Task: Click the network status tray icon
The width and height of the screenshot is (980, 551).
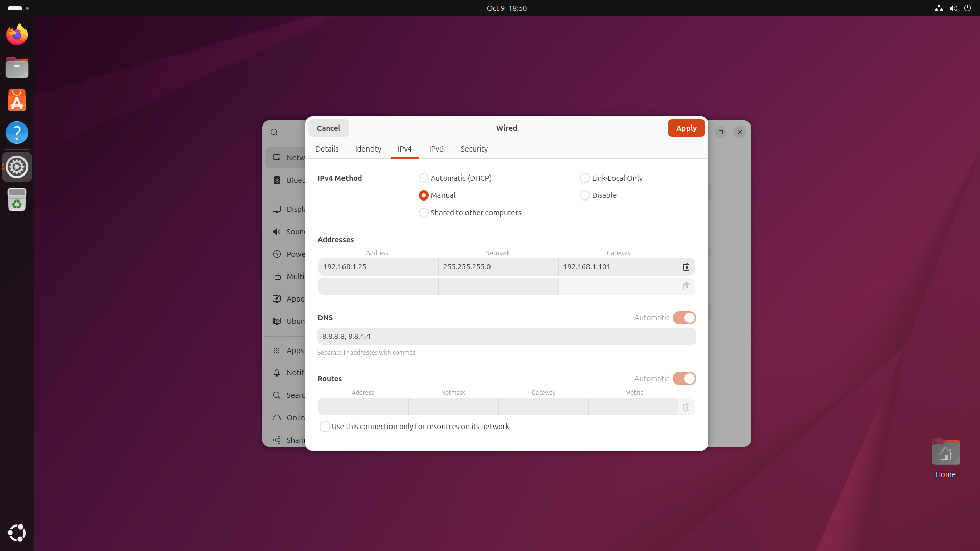Action: pos(938,8)
